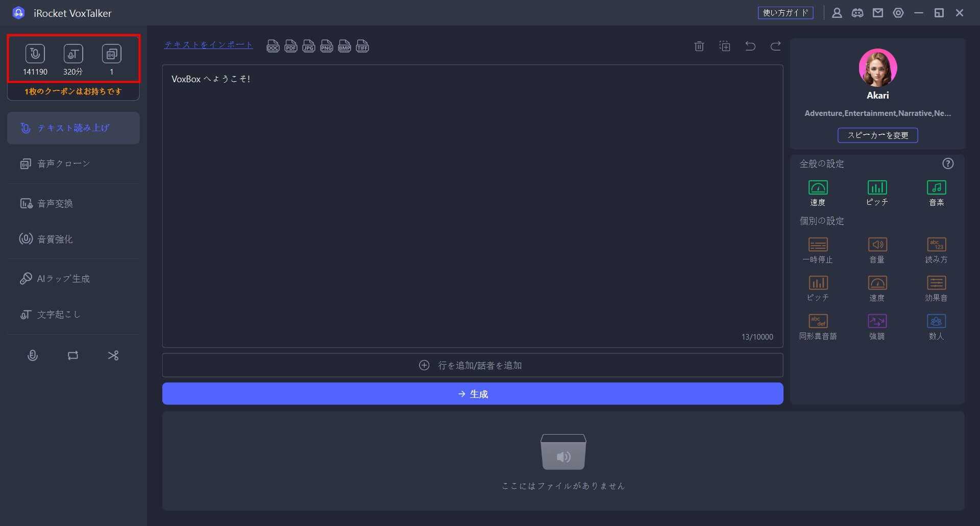Screen dimensions: 980x526
Task: Import a BMP image
Action: [345, 46]
